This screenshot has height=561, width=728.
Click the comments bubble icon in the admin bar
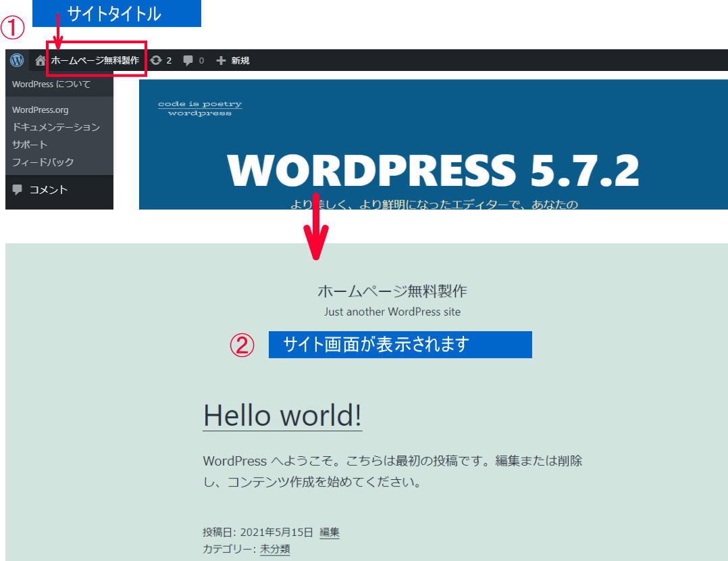(x=188, y=60)
